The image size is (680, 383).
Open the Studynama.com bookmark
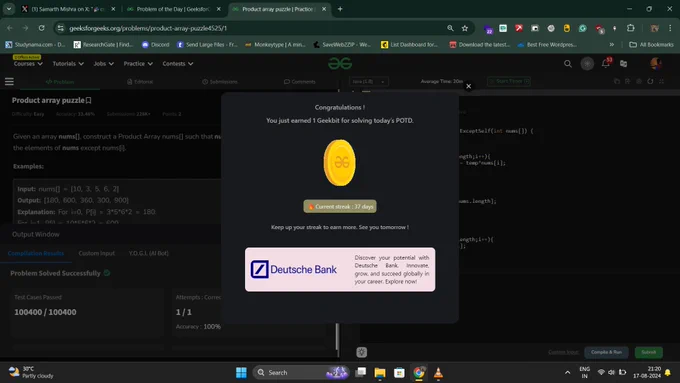click(35, 45)
